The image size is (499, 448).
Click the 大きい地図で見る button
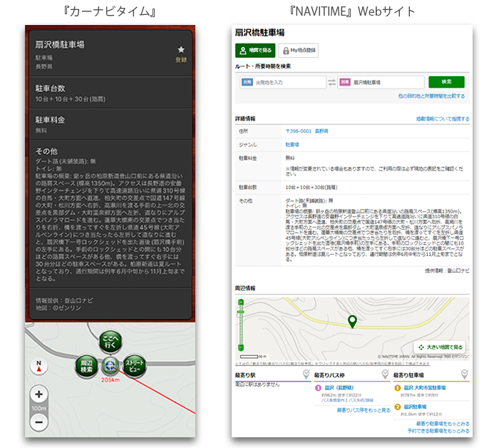(441, 347)
